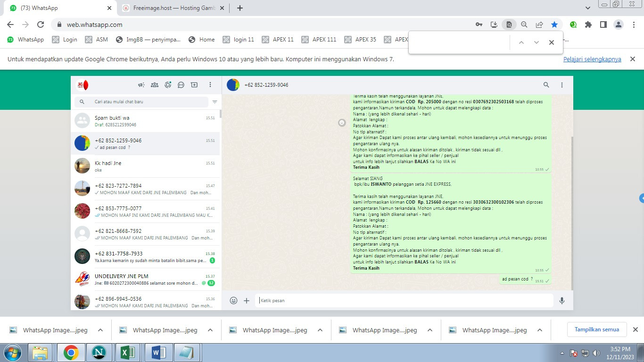The height and width of the screenshot is (362, 644).
Task: Click the zoom magnifier icon in address bar
Action: click(x=524, y=25)
